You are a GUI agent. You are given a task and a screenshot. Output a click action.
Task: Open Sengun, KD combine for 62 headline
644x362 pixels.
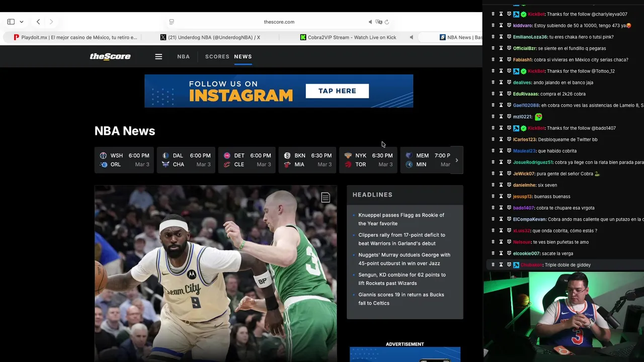pos(402,279)
